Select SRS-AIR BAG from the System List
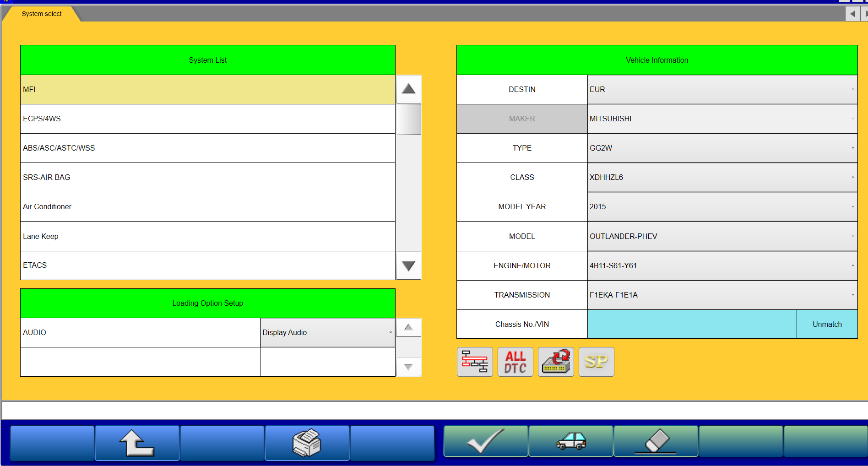 click(207, 178)
